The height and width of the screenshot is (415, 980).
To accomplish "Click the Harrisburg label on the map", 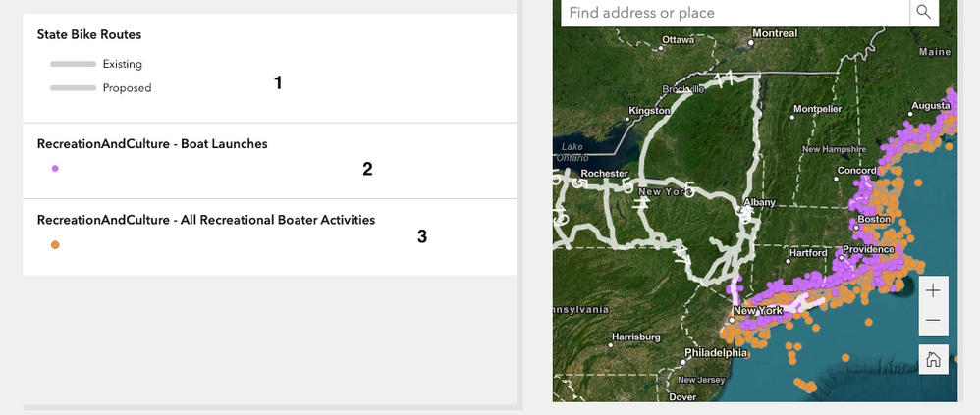I will tap(636, 337).
